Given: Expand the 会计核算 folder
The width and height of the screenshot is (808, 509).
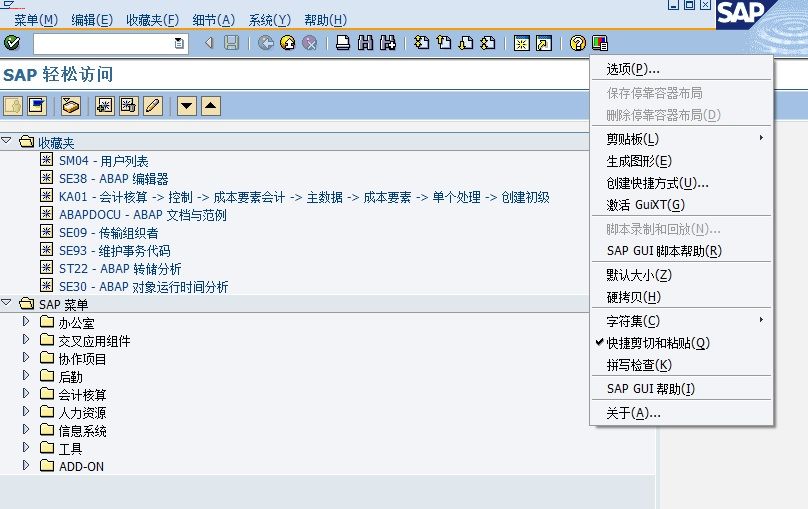Looking at the screenshot, I should tap(26, 393).
